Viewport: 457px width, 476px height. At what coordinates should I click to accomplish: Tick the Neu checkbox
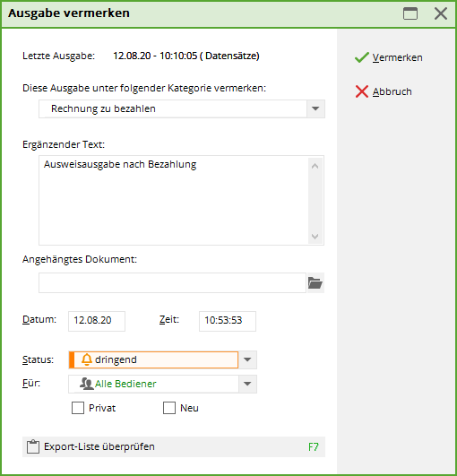[169, 408]
